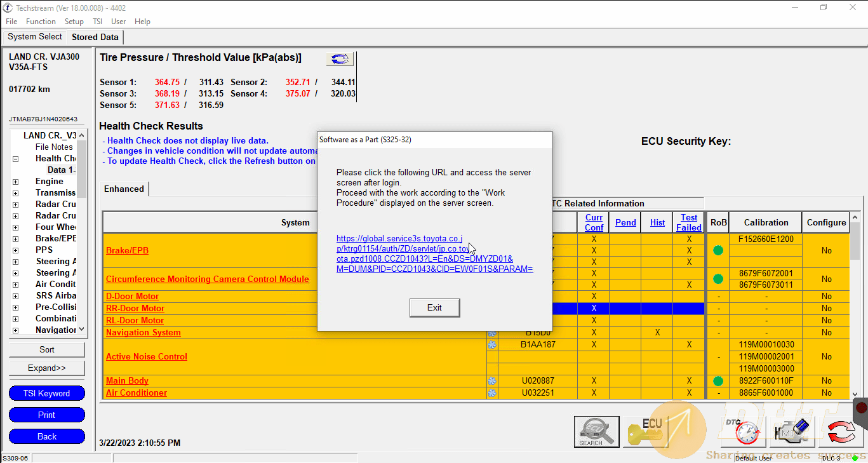Click the Techstream info icon in the title bar
The width and height of the screenshot is (868, 463).
pyautogui.click(x=7, y=7)
